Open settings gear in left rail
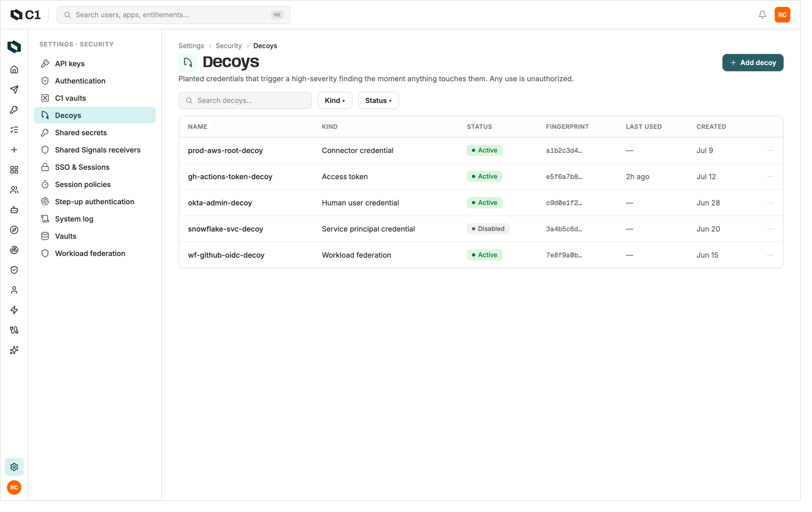Screen dimensions: 812x512 coord(14,467)
